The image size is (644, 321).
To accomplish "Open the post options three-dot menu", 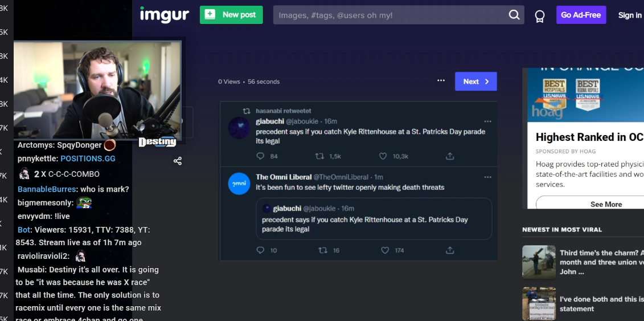I will click(x=441, y=80).
